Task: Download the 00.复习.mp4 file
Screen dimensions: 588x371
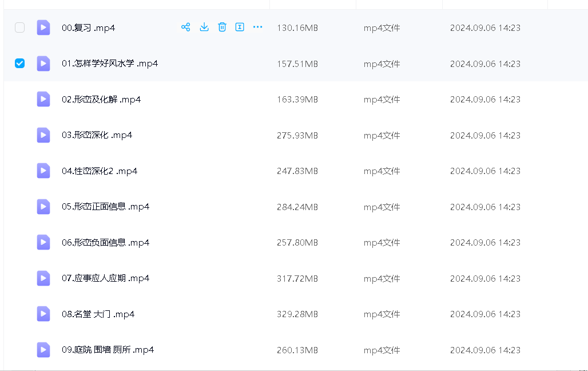Action: [204, 27]
